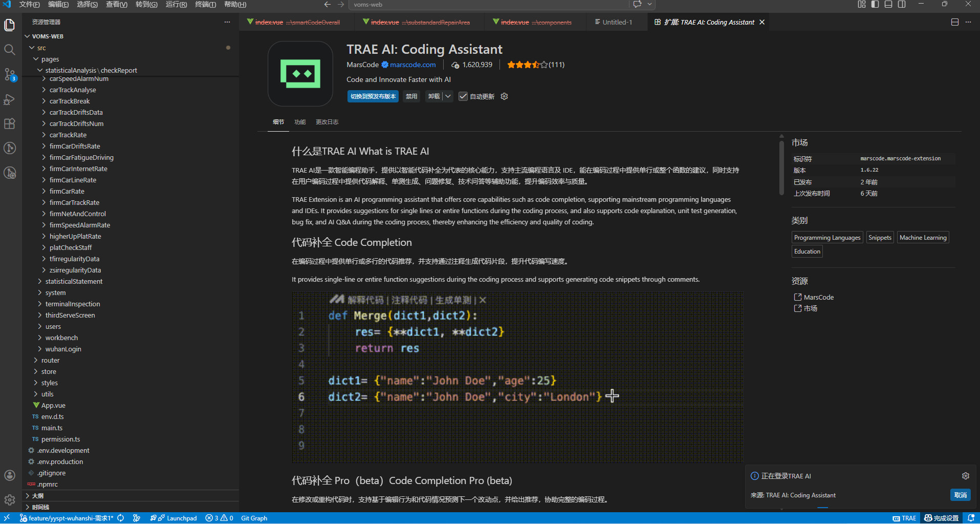
Task: Open the customize layout icon in title bar
Action: click(x=862, y=4)
